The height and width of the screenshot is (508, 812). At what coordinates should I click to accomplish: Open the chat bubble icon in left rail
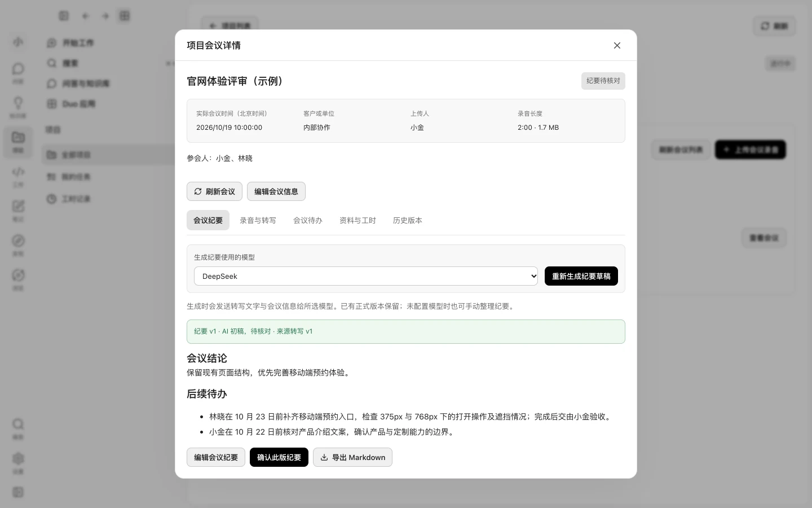(x=18, y=69)
